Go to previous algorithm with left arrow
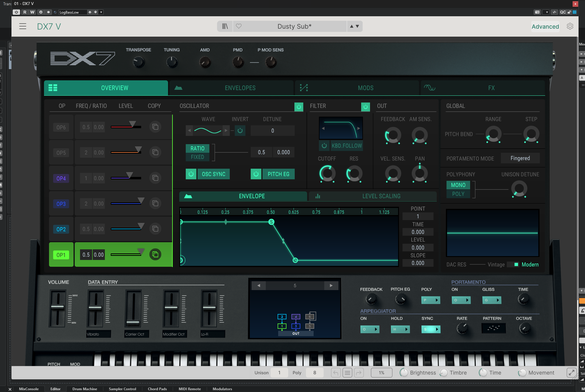This screenshot has width=585, height=392. coord(259,286)
